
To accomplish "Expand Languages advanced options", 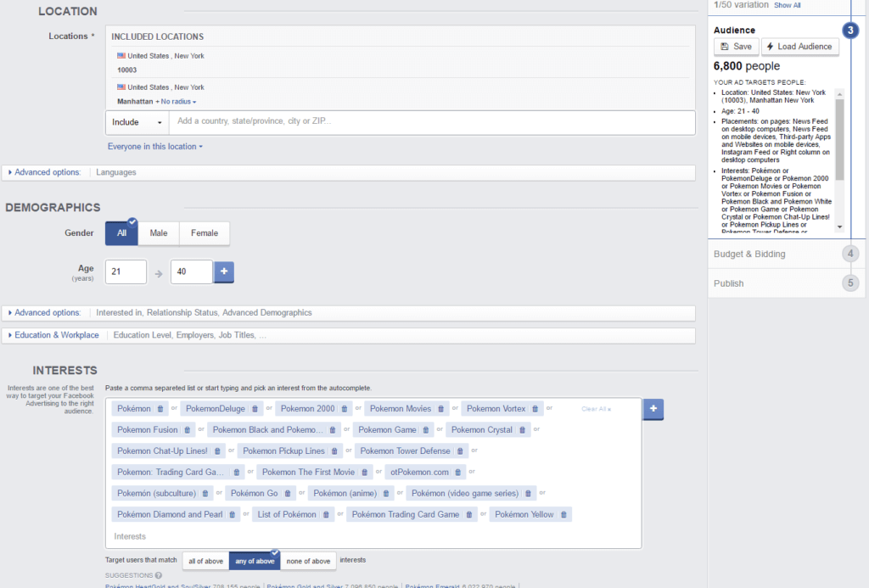I will coord(349,172).
